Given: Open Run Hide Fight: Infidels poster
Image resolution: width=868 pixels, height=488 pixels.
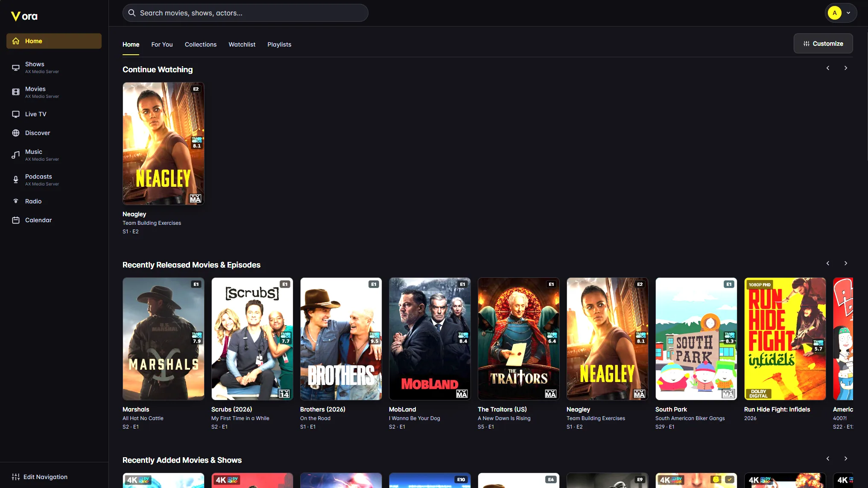Looking at the screenshot, I should 785,339.
